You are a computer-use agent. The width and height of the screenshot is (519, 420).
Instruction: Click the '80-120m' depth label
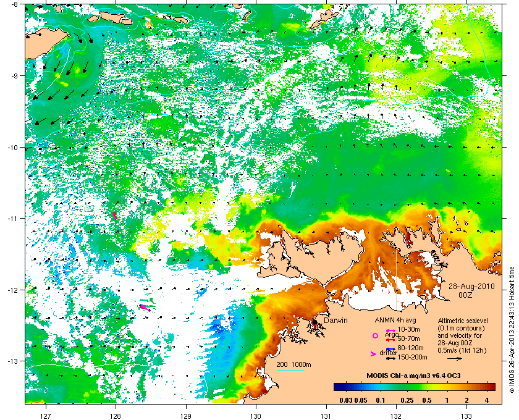410,348
